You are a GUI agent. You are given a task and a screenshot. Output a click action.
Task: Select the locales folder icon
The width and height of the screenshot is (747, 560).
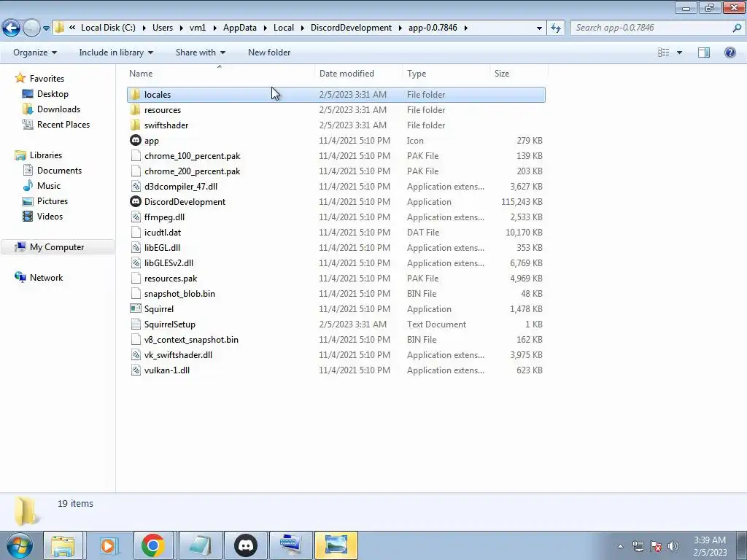pyautogui.click(x=135, y=94)
